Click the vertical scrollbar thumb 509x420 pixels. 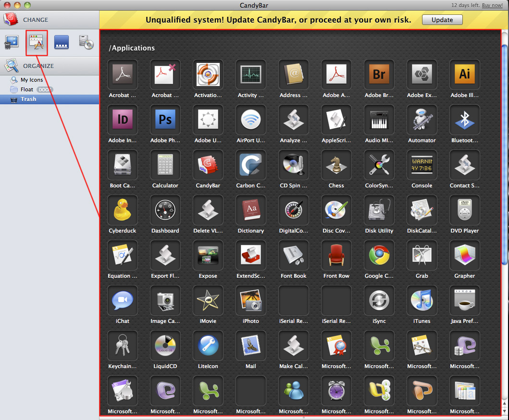(505, 155)
